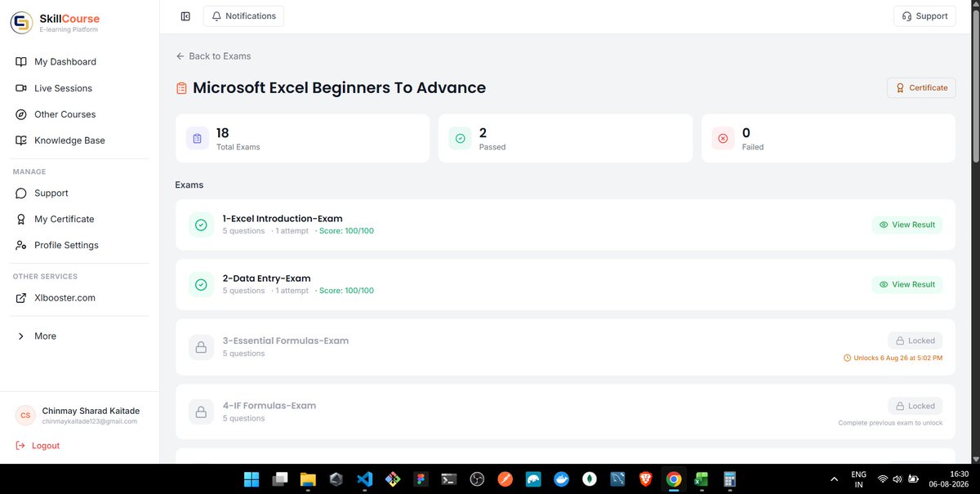The image size is (980, 494).
Task: Click the CS user avatar
Action: tap(25, 416)
